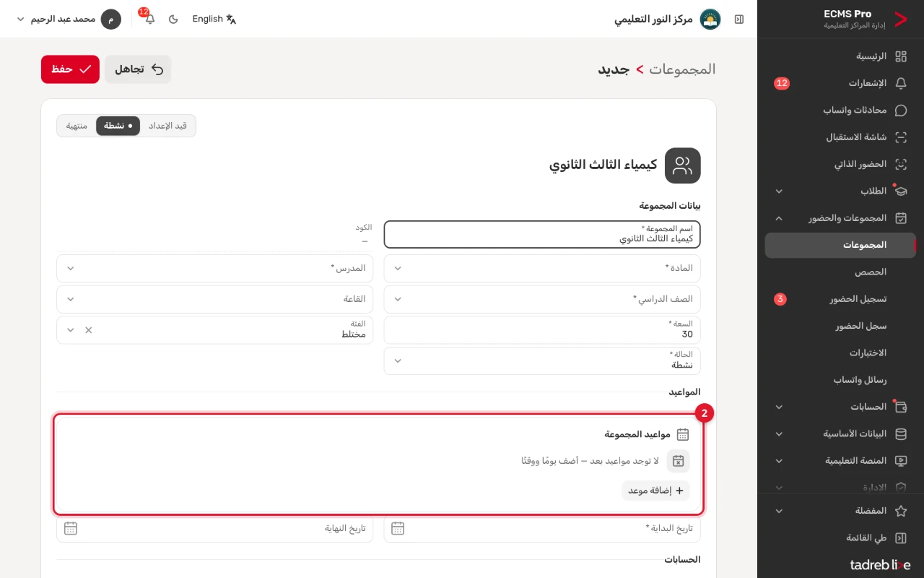Open تسجيل الحضور in the sidebar submenu
Screen dimensions: 924x578
click(840, 299)
